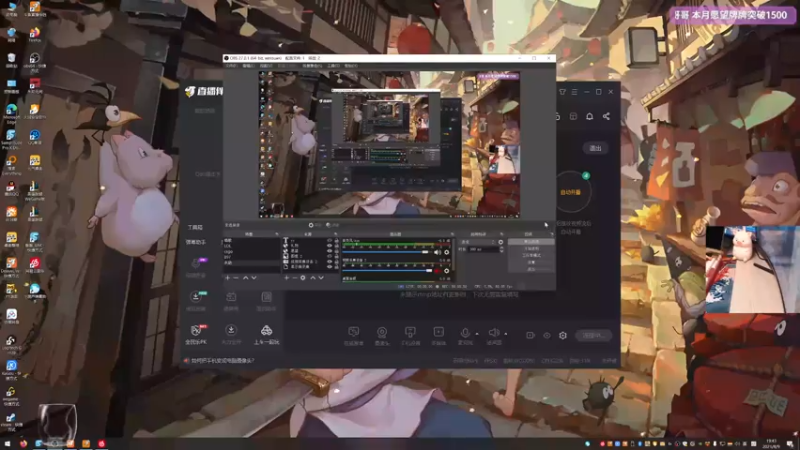Move source down arrow in Sources dock
Viewport: 800px width, 450px height.
click(x=321, y=278)
